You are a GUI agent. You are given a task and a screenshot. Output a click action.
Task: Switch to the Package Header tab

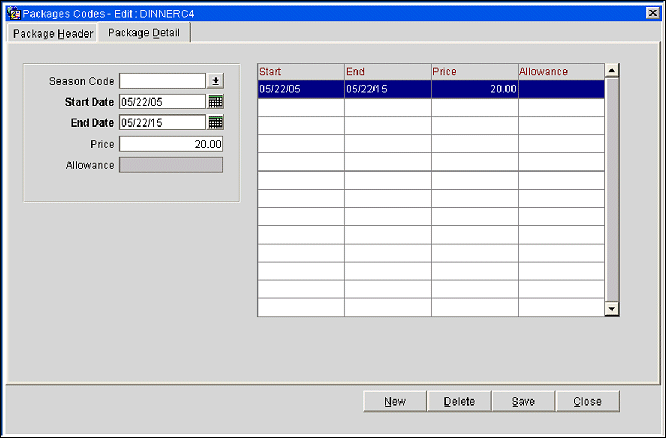pyautogui.click(x=52, y=33)
